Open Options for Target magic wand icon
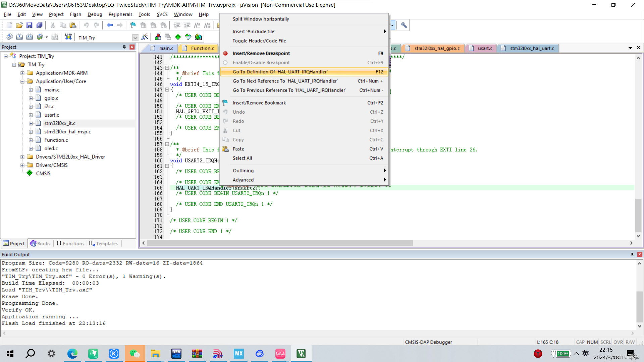Image resolution: width=644 pixels, height=362 pixels. (145, 37)
